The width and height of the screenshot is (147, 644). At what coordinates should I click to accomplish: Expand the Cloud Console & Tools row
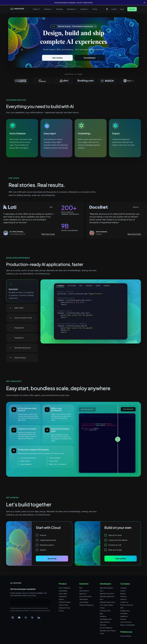22,318
